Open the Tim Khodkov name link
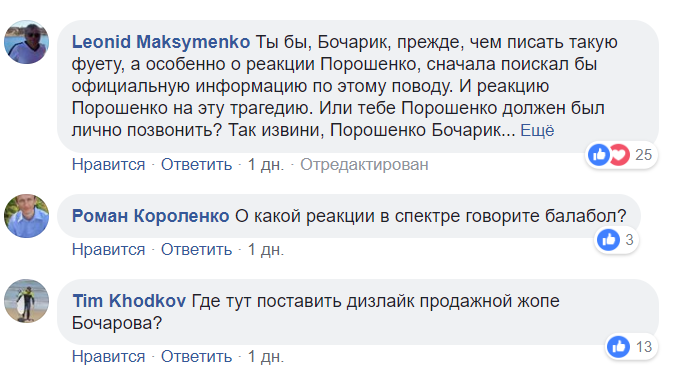This screenshot has width=686, height=380. coord(129,301)
